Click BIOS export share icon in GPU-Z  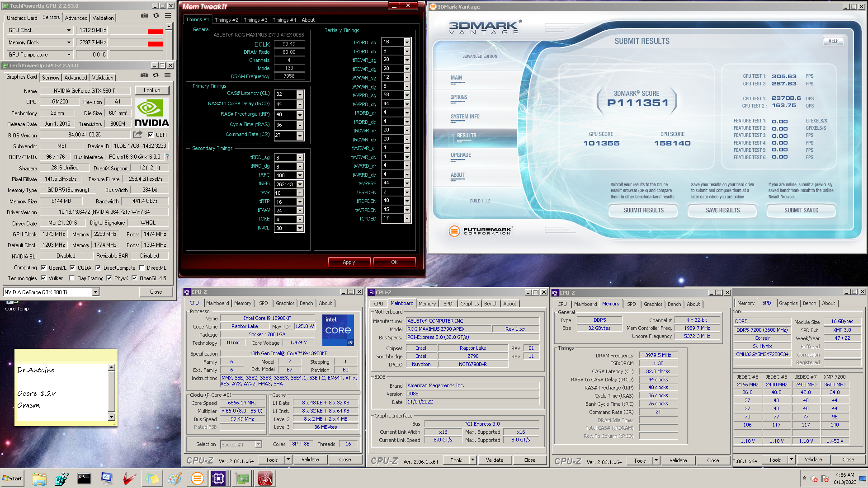[137, 135]
